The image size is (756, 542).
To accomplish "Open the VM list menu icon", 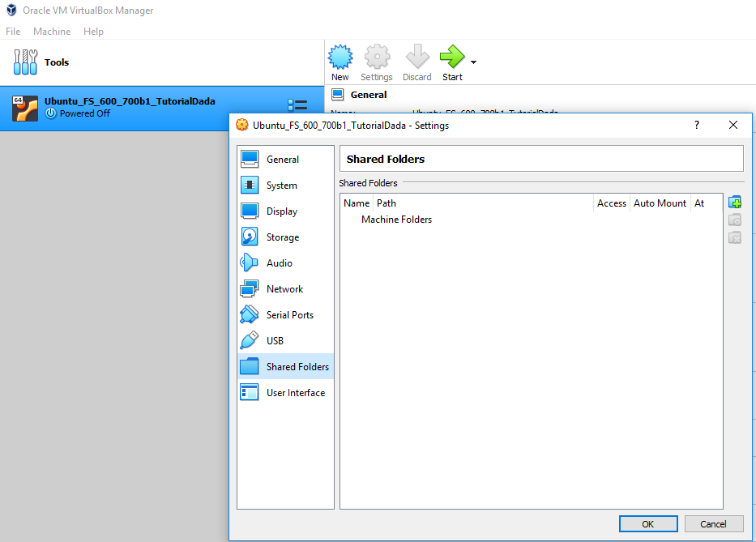I will pos(297,107).
